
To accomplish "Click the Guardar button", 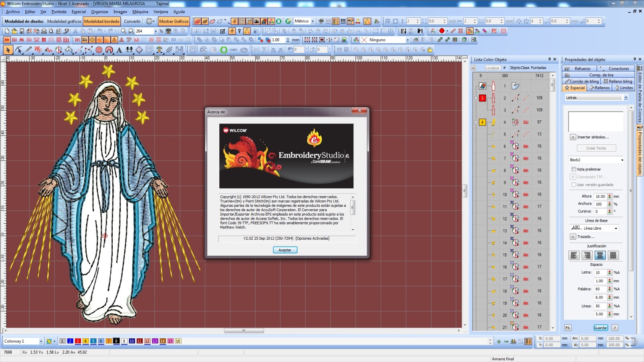I will click(601, 328).
